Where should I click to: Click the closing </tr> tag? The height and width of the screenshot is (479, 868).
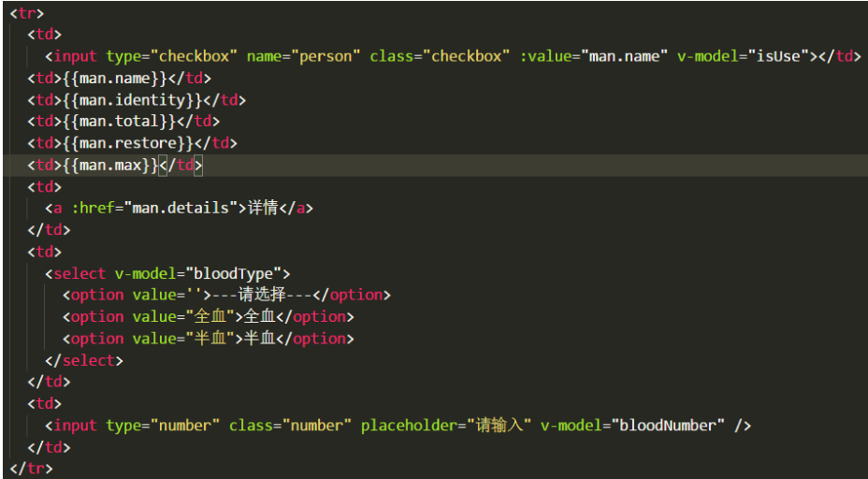point(31,469)
